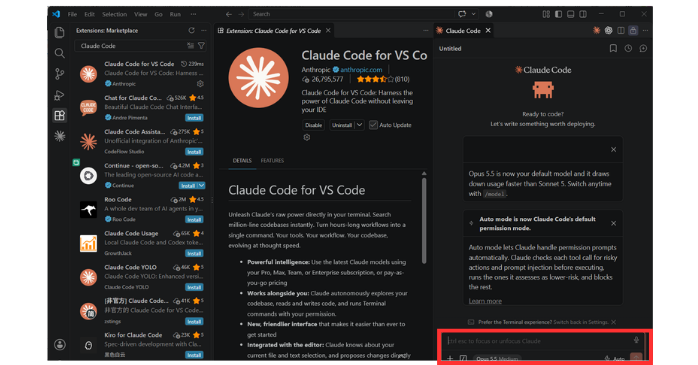Screen dimensions: 698x365
Task: Switch the Auto permission mode
Action: 615,359
